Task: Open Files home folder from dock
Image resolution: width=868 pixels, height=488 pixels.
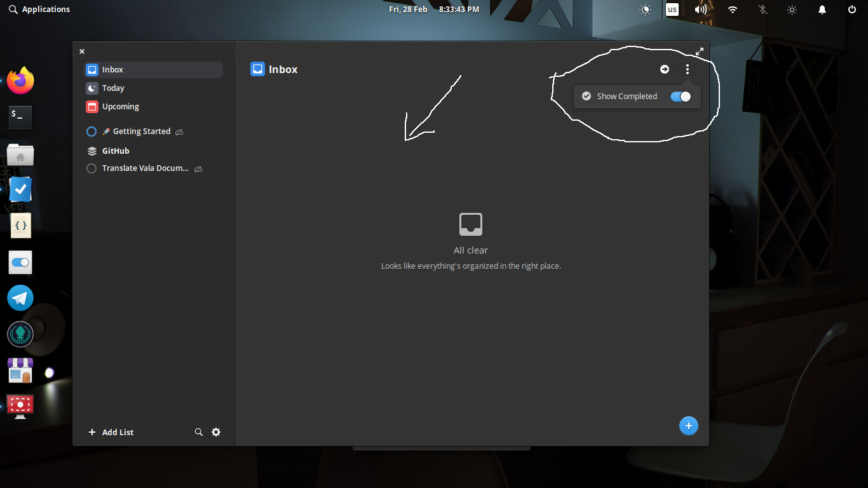Action: point(20,154)
